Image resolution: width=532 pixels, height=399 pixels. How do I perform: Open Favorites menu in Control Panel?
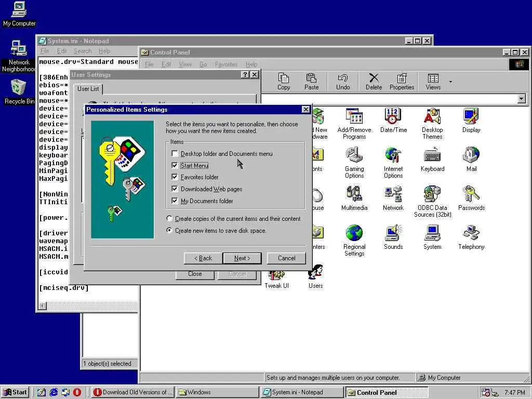pos(226,64)
